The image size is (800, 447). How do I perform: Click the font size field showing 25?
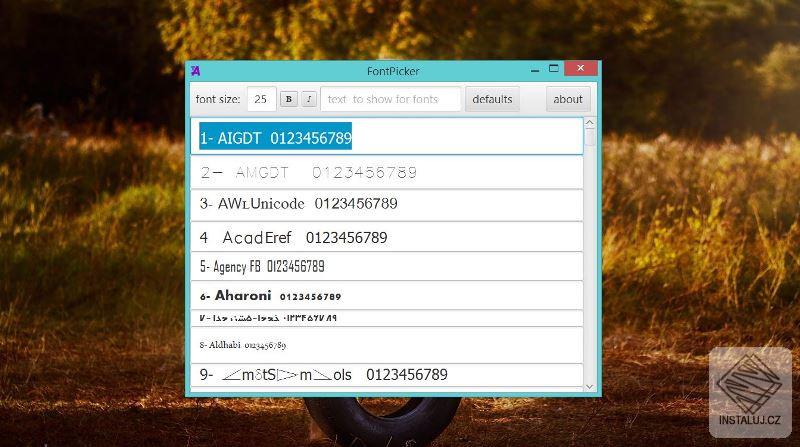click(x=261, y=99)
